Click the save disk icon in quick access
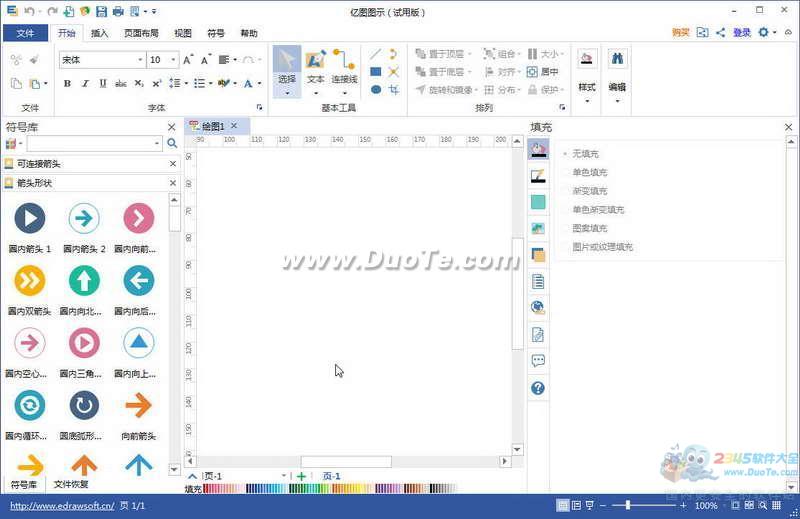This screenshot has height=519, width=800. click(x=101, y=11)
